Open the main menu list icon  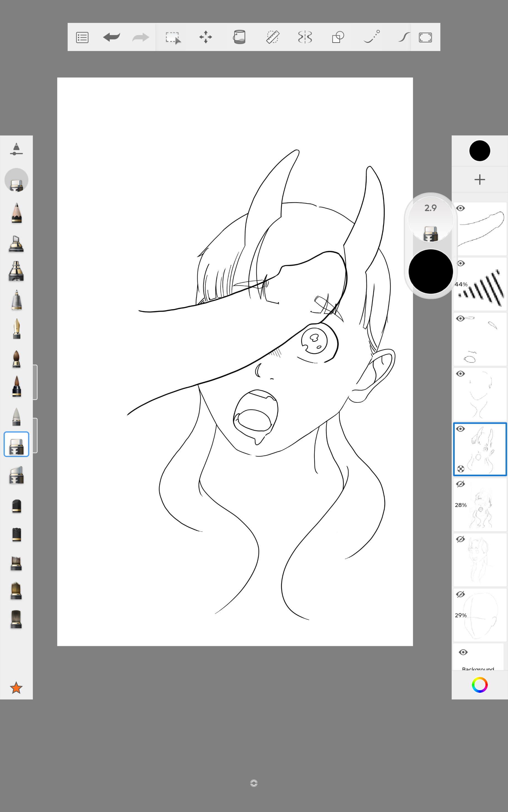coord(82,37)
